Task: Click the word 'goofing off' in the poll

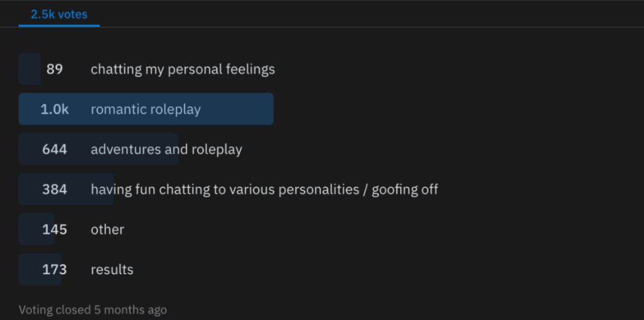Action: [x=404, y=190]
